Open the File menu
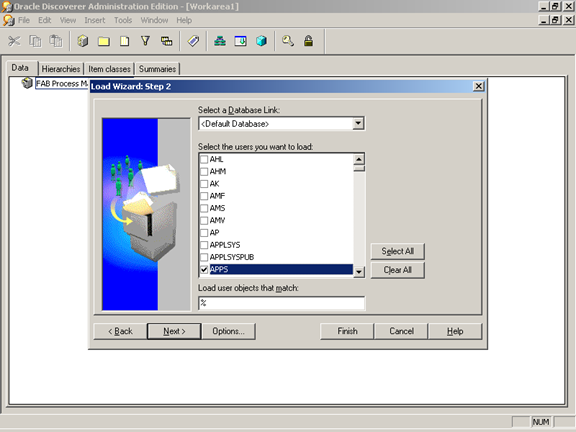 pos(24,20)
